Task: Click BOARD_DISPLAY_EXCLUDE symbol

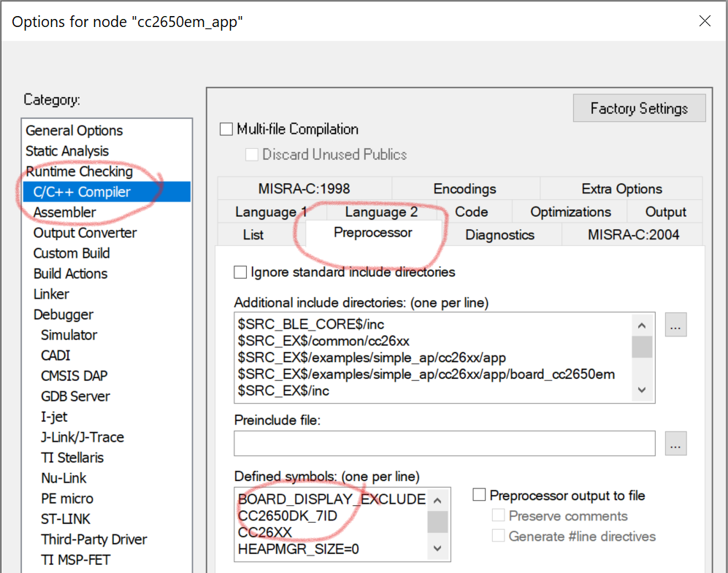Action: click(x=332, y=499)
